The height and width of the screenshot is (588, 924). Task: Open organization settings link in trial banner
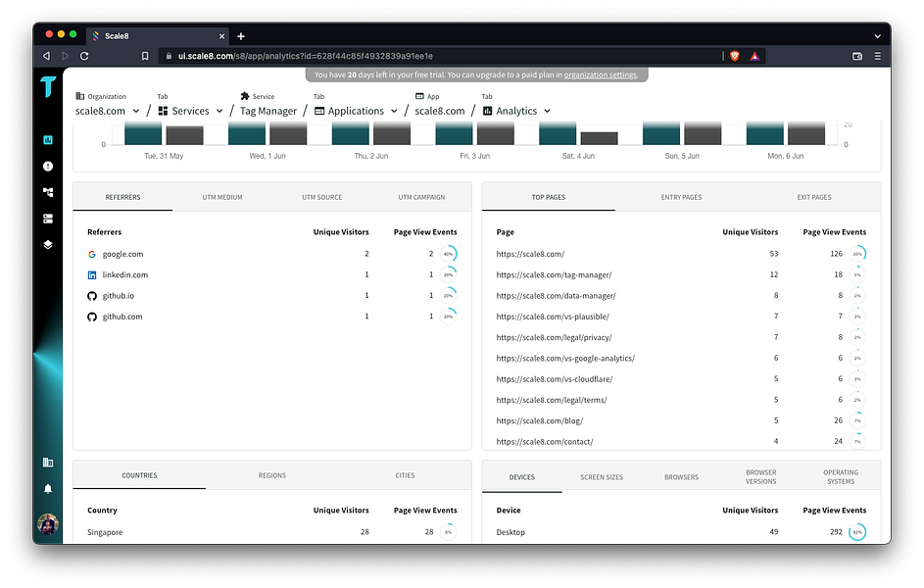pos(601,74)
